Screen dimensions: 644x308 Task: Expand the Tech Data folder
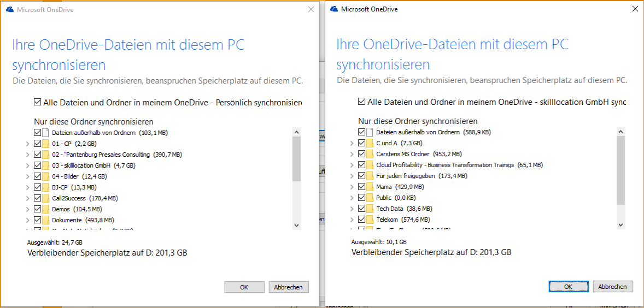[x=352, y=209]
